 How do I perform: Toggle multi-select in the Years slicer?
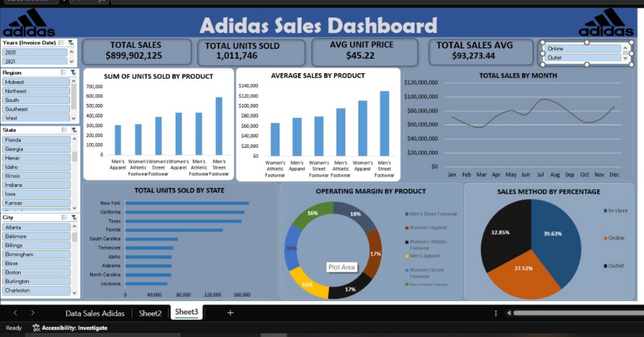pos(61,43)
